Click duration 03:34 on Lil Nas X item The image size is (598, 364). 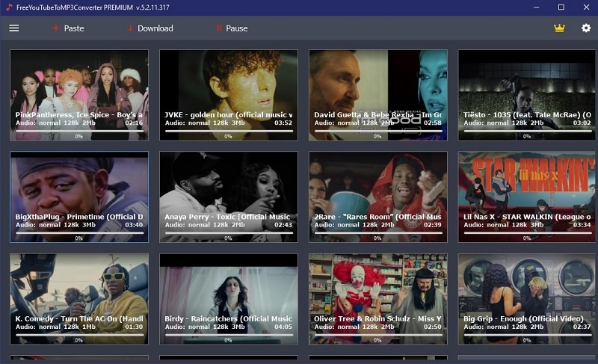582,225
